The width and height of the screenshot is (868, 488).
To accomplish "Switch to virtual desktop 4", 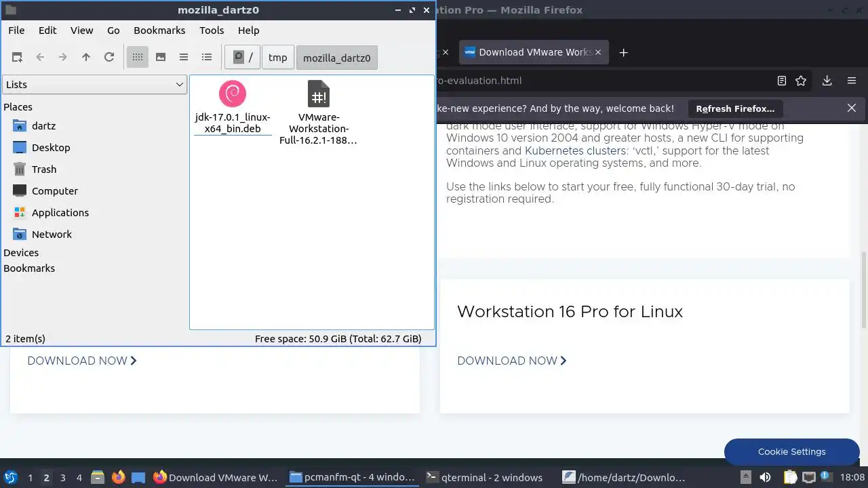I will click(x=79, y=478).
